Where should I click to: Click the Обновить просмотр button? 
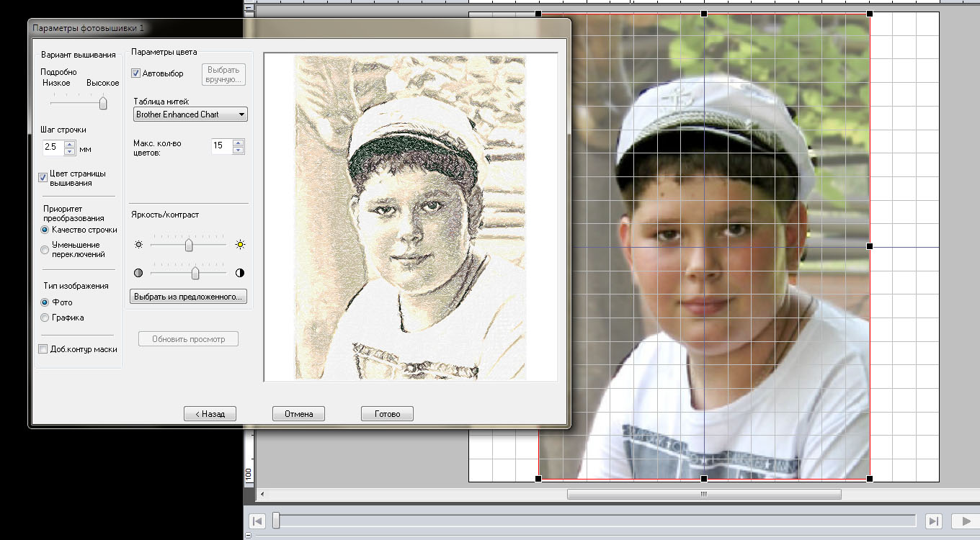188,339
